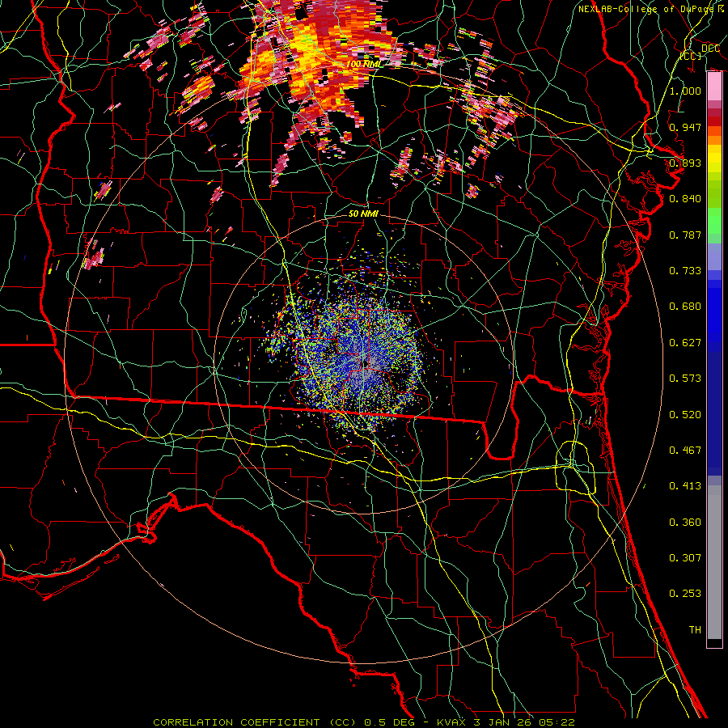This screenshot has width=728, height=728.
Task: Pick the bright green segment of the color bar
Action: 714,221
